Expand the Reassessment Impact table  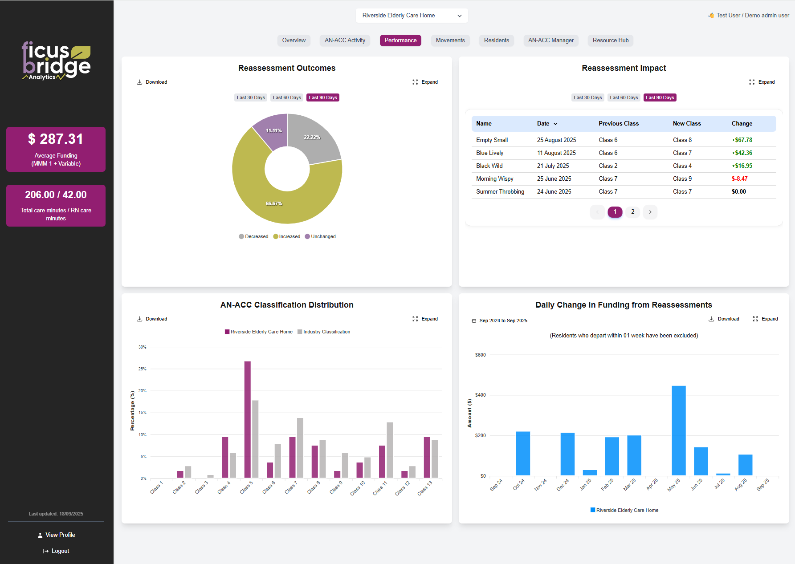coord(761,82)
